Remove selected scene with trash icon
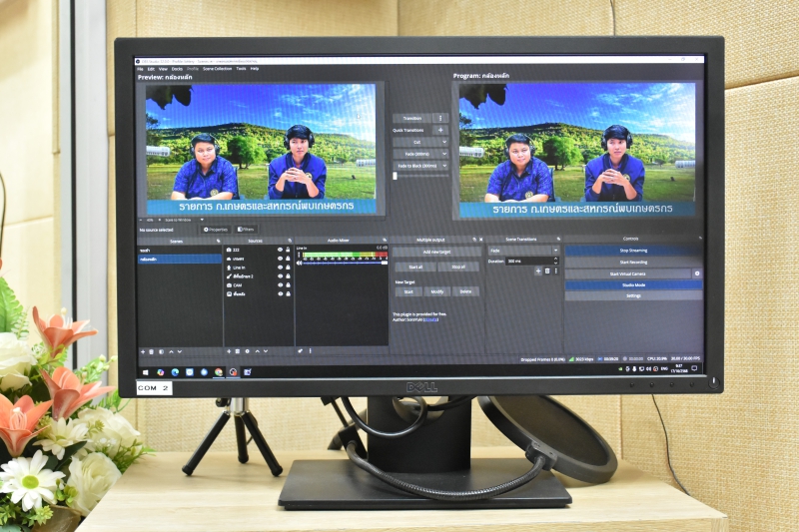Image resolution: width=799 pixels, height=532 pixels. (152, 351)
